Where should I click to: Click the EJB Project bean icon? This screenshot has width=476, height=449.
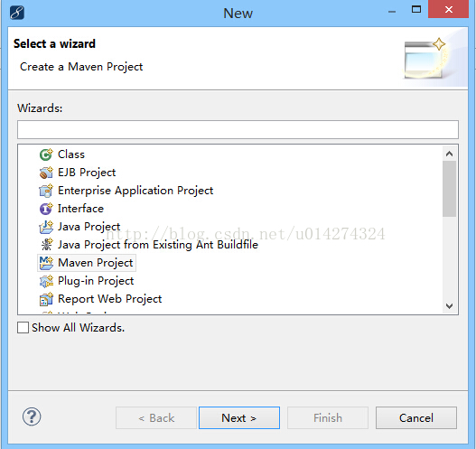tap(46, 173)
